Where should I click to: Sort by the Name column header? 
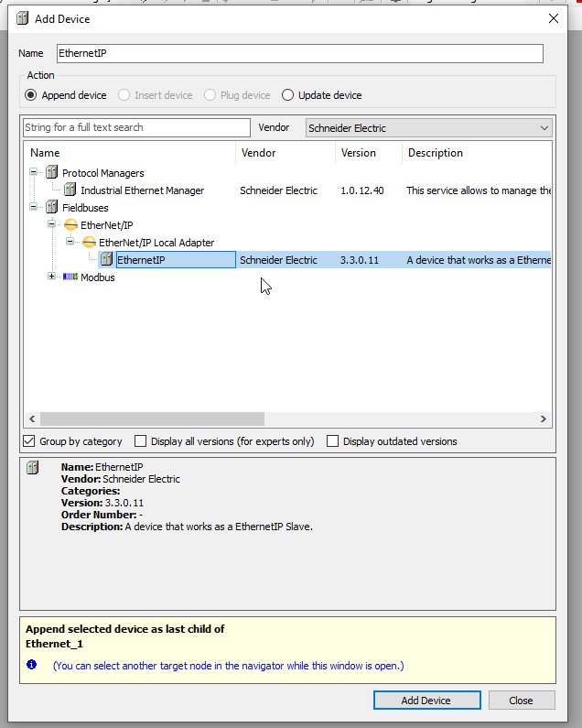click(x=130, y=153)
